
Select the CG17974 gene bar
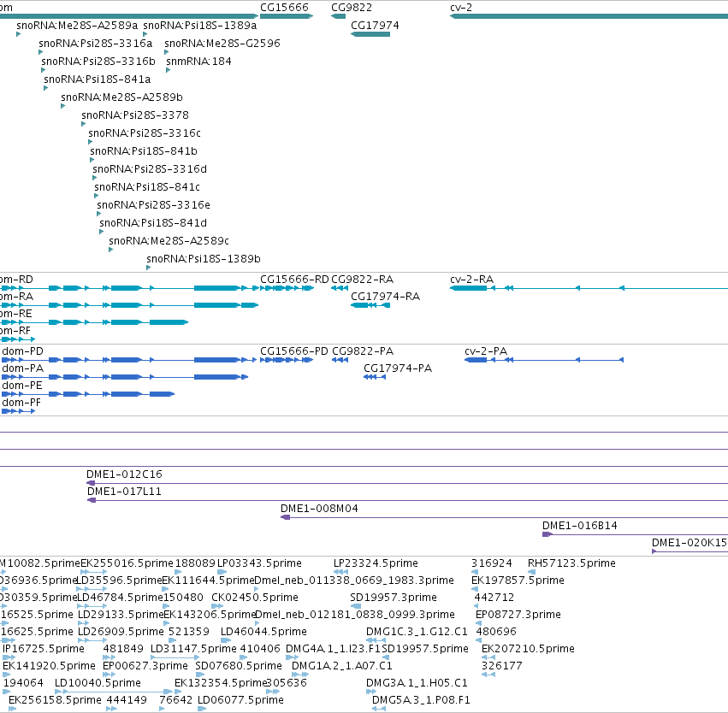click(370, 34)
